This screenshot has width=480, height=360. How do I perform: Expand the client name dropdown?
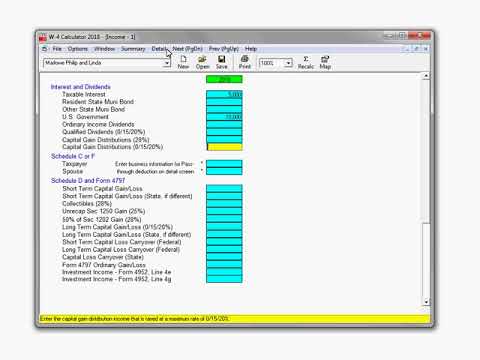click(166, 63)
